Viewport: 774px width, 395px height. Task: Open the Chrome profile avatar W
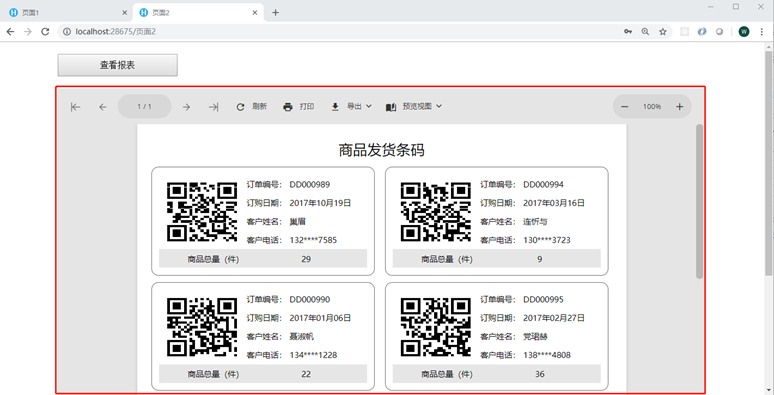pyautogui.click(x=744, y=32)
